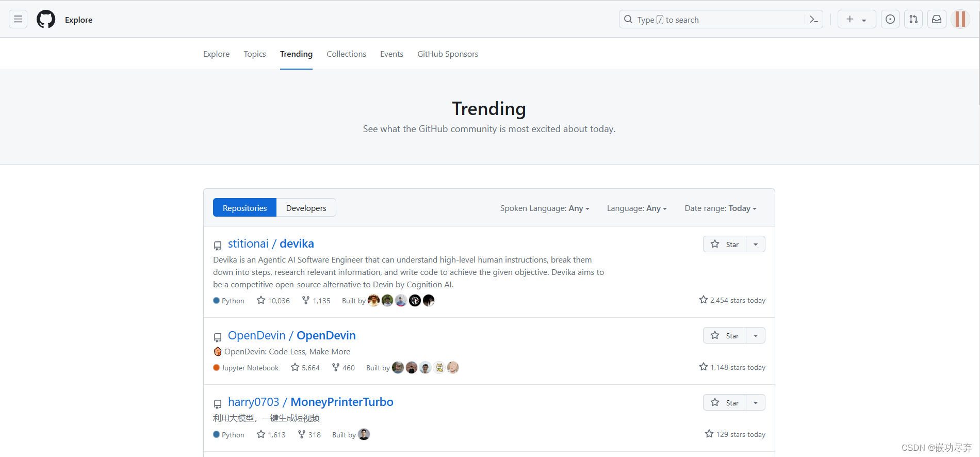Open the Events tab
The height and width of the screenshot is (457, 980).
(x=391, y=54)
